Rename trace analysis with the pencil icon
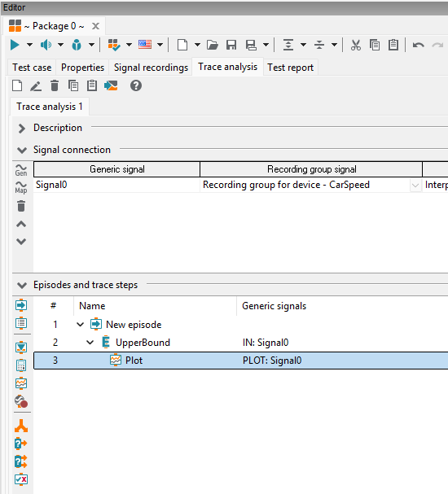 (x=36, y=85)
